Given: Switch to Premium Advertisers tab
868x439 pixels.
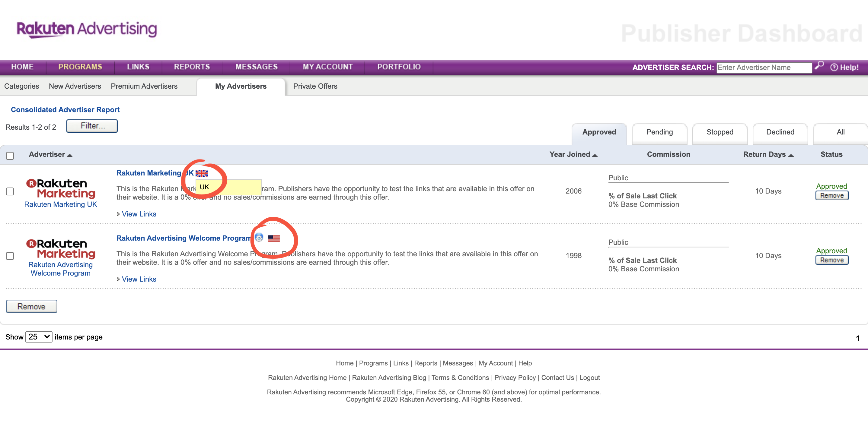Looking at the screenshot, I should pos(144,86).
